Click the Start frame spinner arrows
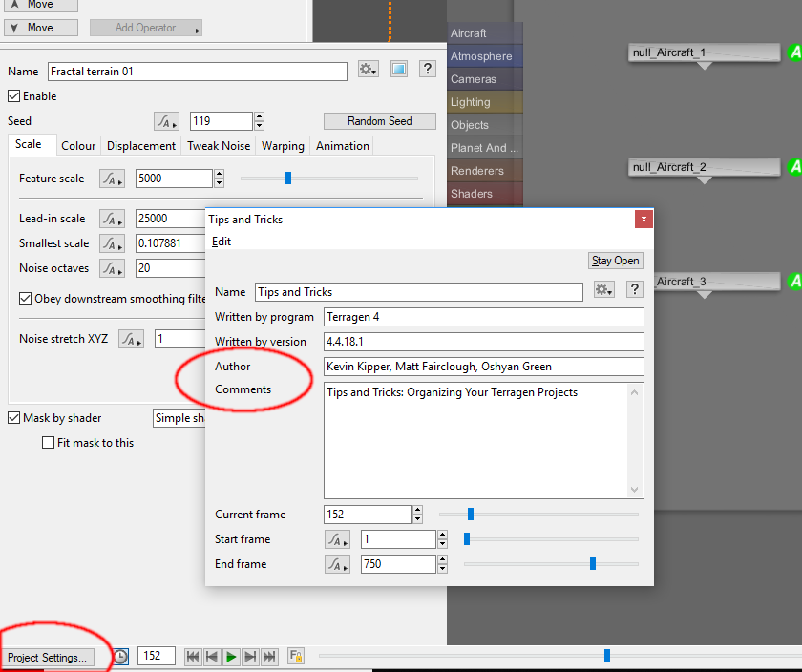Viewport: 802px width, 672px height. [443, 539]
